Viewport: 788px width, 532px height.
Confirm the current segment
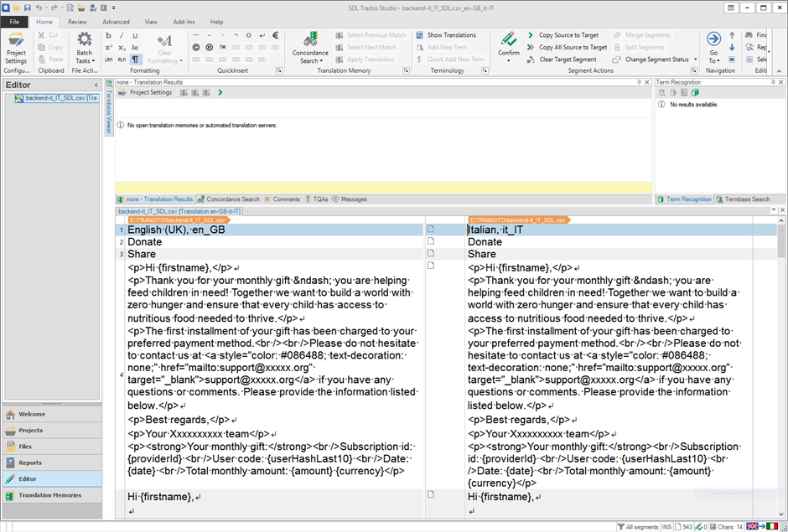tap(509, 44)
